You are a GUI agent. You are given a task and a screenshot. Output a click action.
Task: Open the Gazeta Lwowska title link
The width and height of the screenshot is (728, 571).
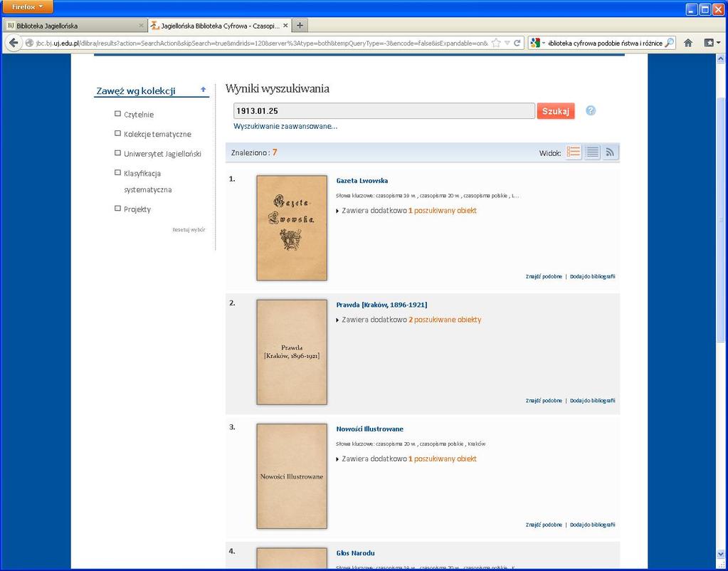click(x=362, y=181)
